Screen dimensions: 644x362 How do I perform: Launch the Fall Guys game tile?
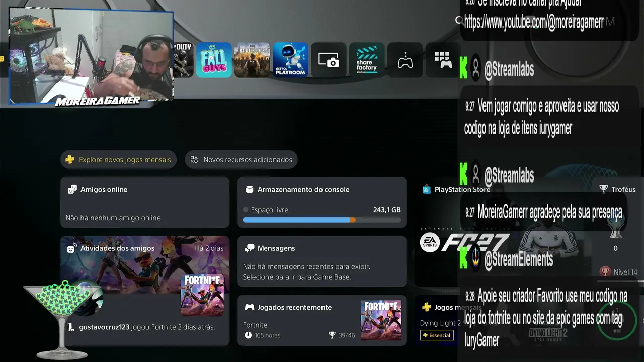click(214, 60)
